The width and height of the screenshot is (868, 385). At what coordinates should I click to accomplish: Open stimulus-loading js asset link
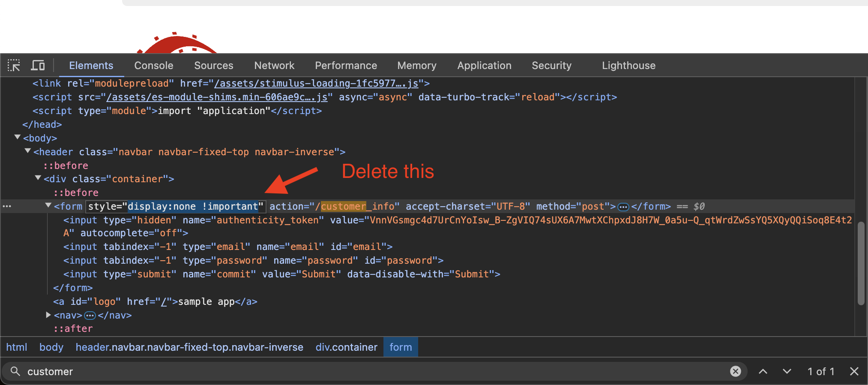(x=316, y=83)
